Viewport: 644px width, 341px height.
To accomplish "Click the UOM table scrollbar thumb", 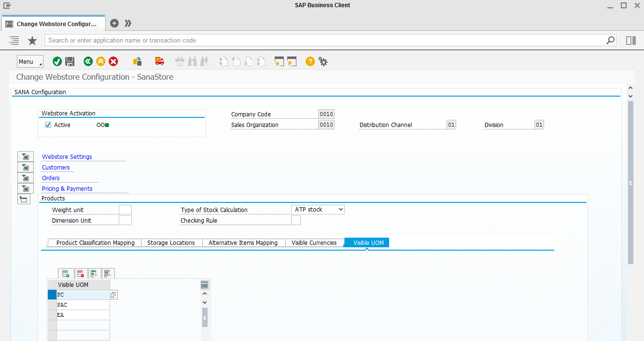I will pyautogui.click(x=205, y=317).
